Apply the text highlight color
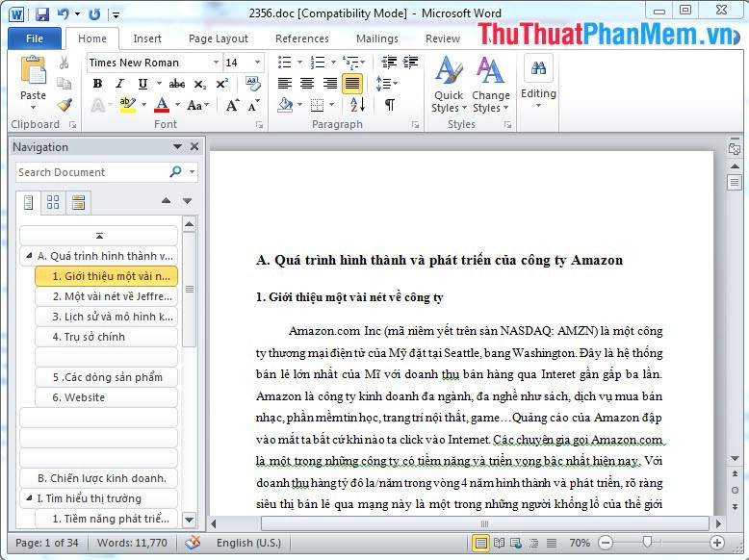The width and height of the screenshot is (749, 560). click(127, 105)
